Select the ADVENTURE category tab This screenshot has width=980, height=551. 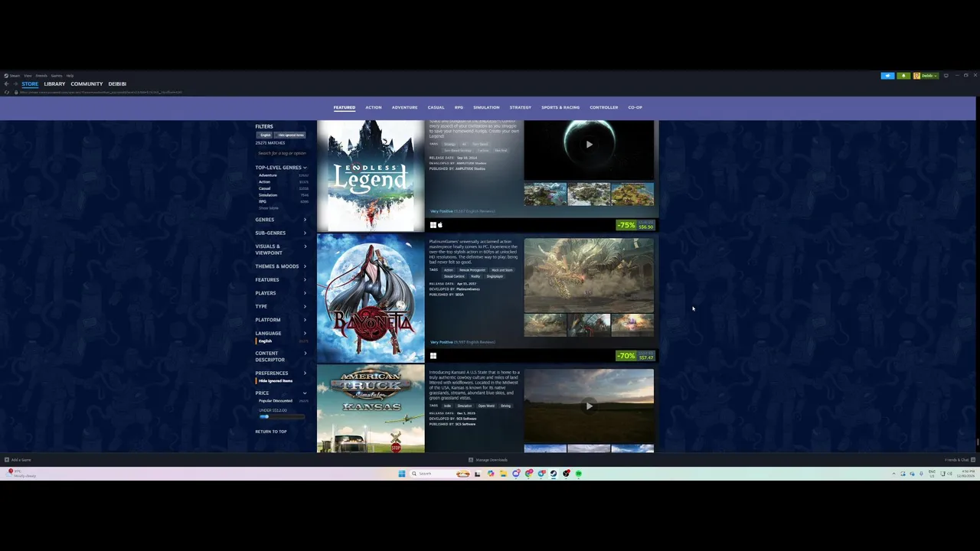coord(405,107)
